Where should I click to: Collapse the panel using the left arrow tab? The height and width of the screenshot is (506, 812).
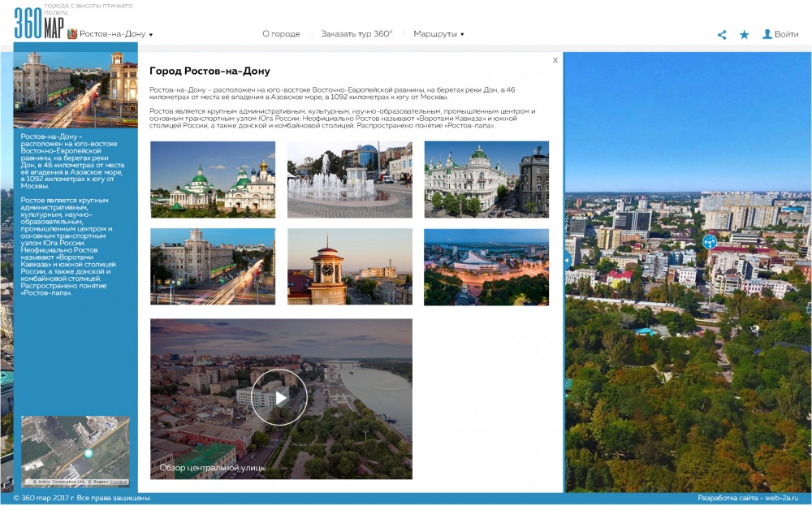566,261
